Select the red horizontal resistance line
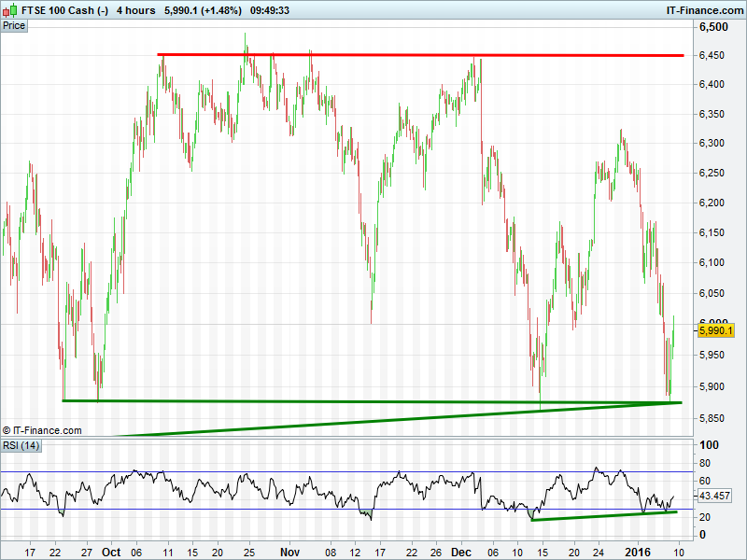The width and height of the screenshot is (747, 560). (420, 55)
